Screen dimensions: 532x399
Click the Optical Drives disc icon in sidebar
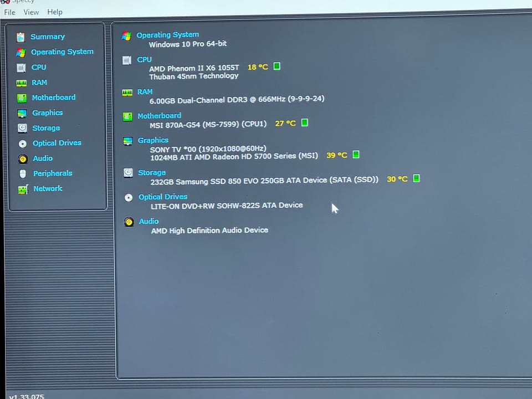pos(23,144)
